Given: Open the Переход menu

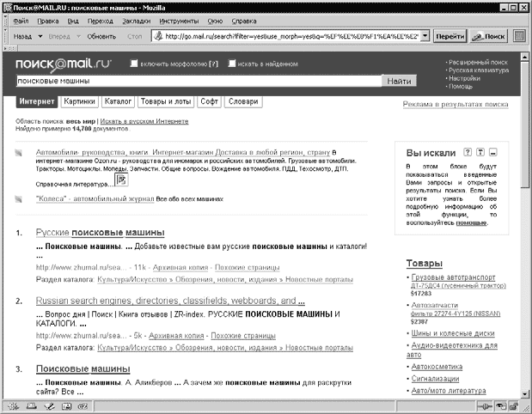Looking at the screenshot, I should click(x=101, y=21).
